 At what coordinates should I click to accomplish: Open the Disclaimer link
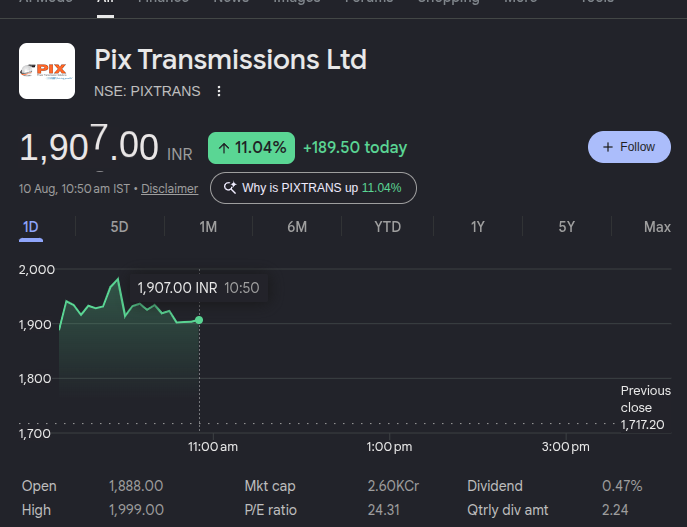coord(170,189)
